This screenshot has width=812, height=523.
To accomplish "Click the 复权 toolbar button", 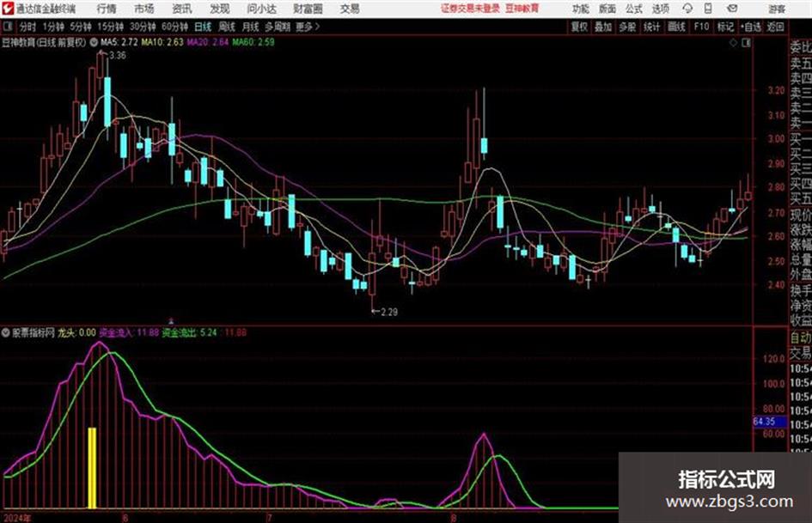I will click(x=579, y=27).
